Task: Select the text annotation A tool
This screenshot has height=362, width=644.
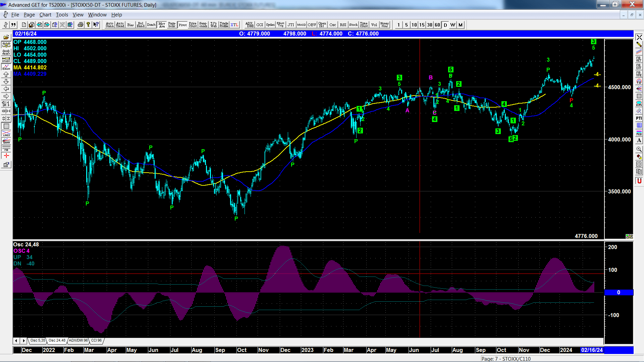Action: 639,140
